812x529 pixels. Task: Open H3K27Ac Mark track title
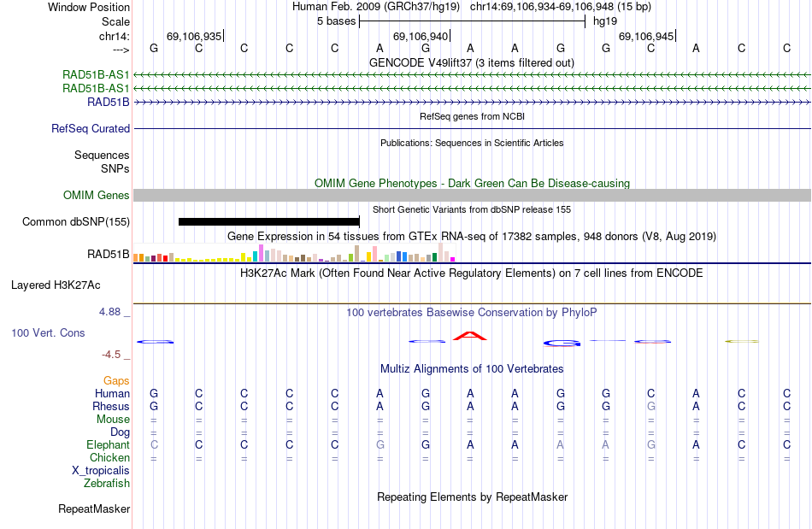[472, 273]
